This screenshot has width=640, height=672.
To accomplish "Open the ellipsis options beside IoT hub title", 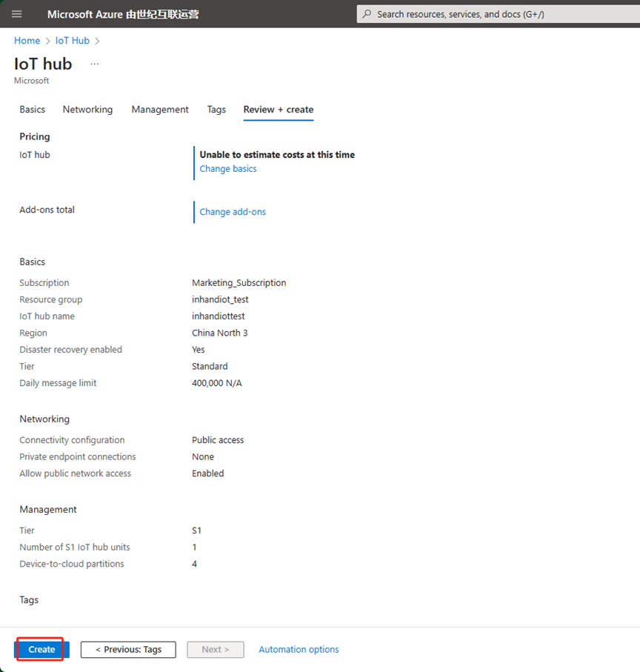I will (94, 64).
